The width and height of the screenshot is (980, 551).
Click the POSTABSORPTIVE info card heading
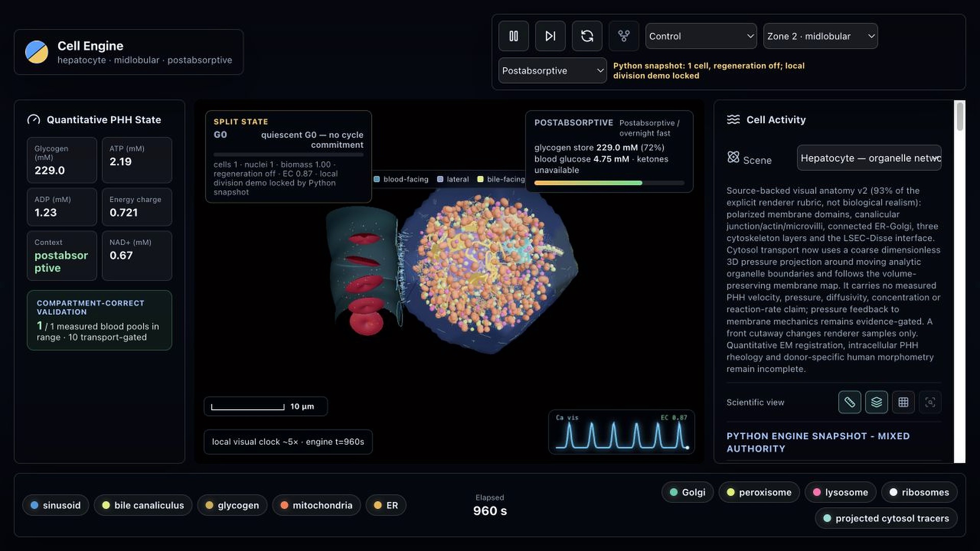point(574,122)
